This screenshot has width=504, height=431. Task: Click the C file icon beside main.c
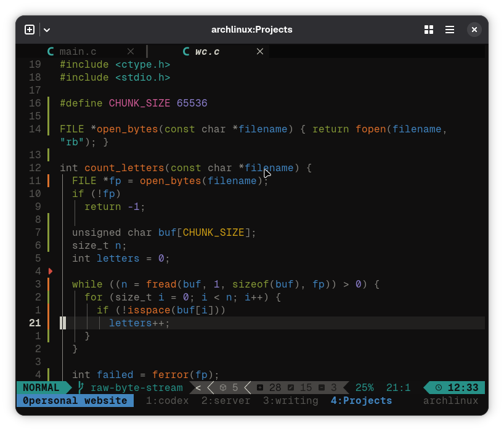click(51, 51)
